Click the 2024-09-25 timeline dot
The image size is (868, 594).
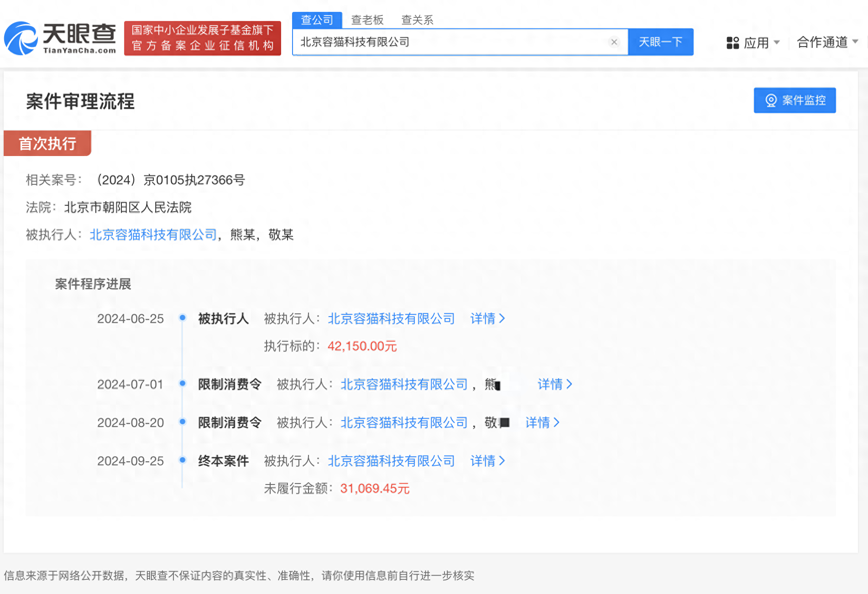[183, 460]
